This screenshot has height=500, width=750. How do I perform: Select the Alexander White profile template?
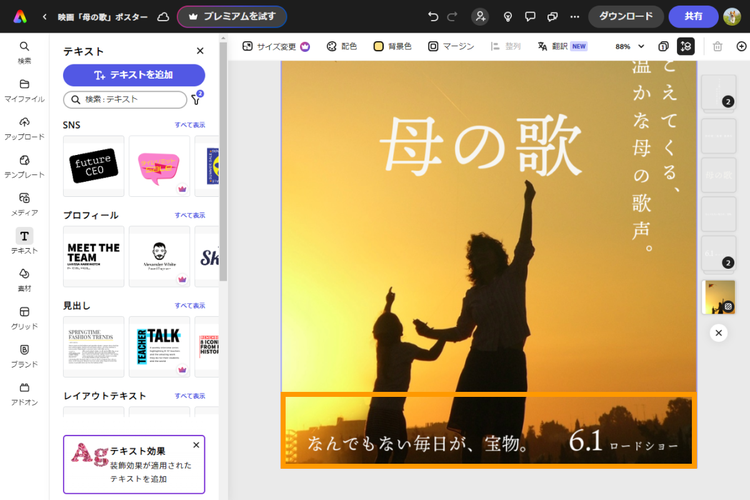[159, 256]
